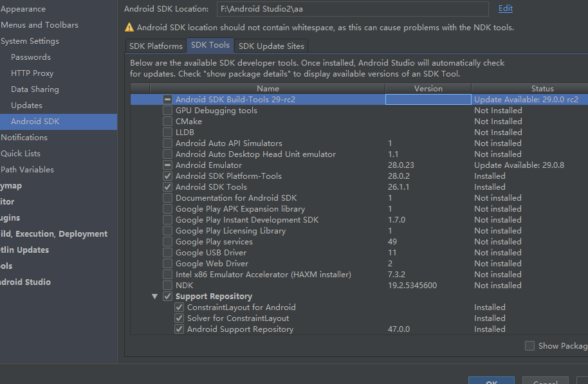588x384 pixels.
Task: Switch to the SDK Platforms tab
Action: [156, 46]
